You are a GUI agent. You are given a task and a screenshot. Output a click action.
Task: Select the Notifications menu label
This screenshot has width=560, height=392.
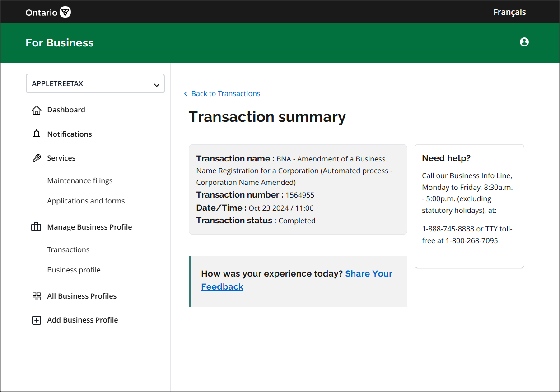tap(70, 134)
